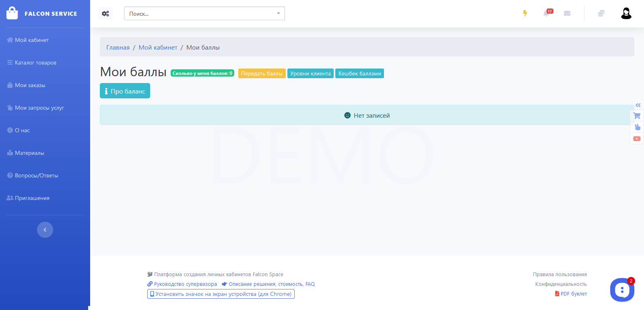Open notifications bell with 17 badge
This screenshot has width=644, height=310.
pyautogui.click(x=547, y=13)
